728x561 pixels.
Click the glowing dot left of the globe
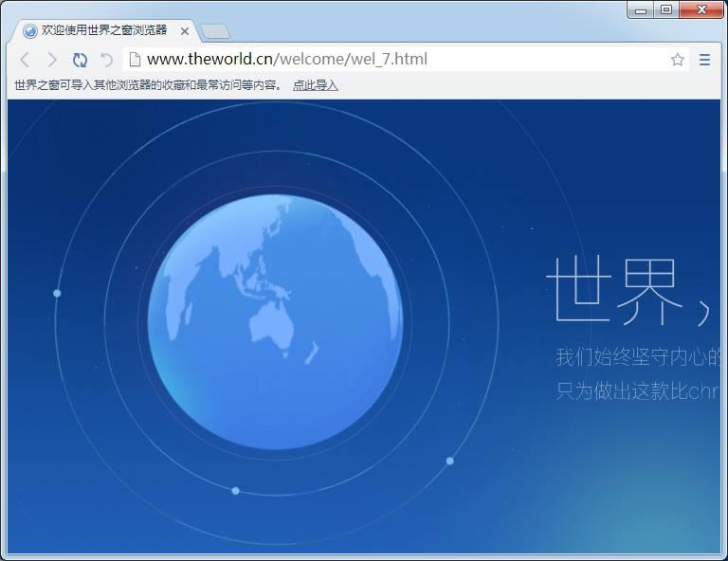click(57, 294)
